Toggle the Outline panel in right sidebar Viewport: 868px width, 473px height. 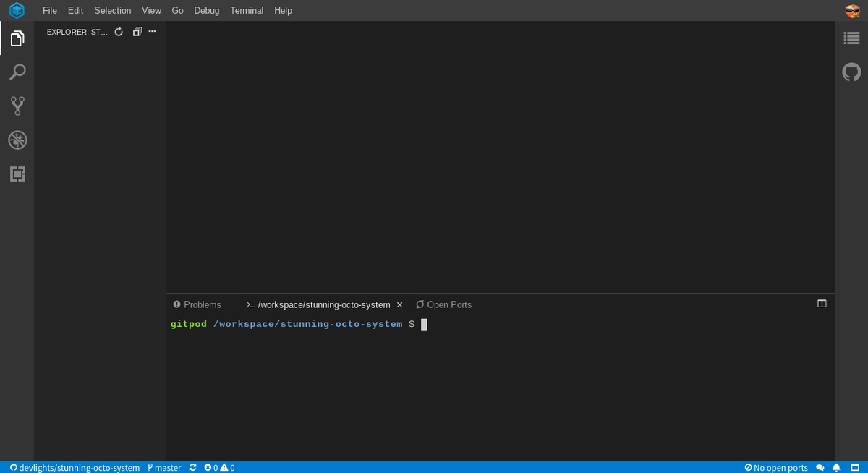[x=851, y=38]
